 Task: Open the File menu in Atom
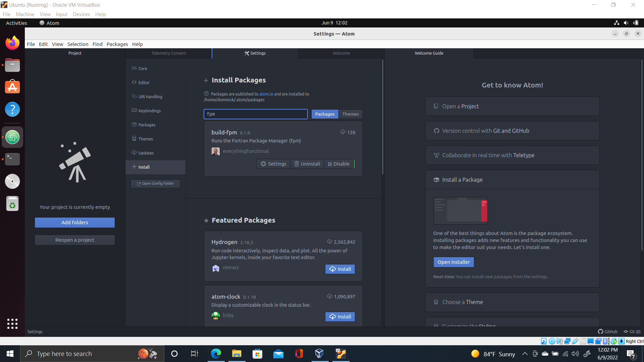tap(31, 44)
